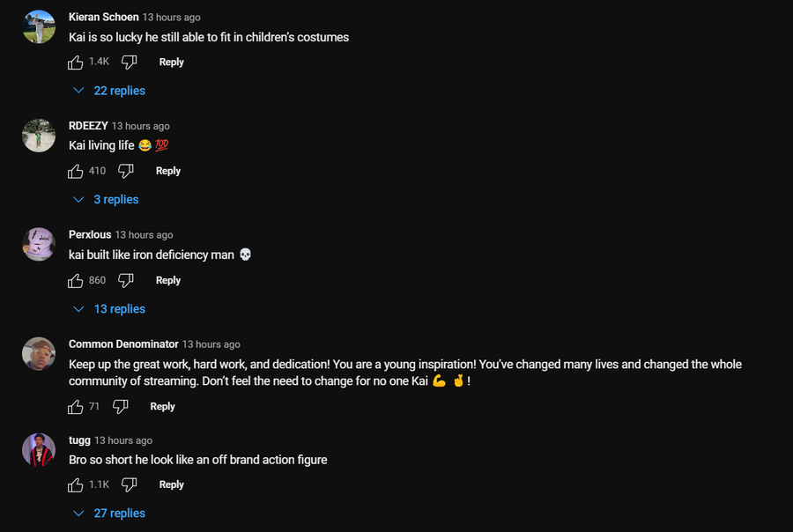Open Perxlous's channel via username

coord(90,235)
